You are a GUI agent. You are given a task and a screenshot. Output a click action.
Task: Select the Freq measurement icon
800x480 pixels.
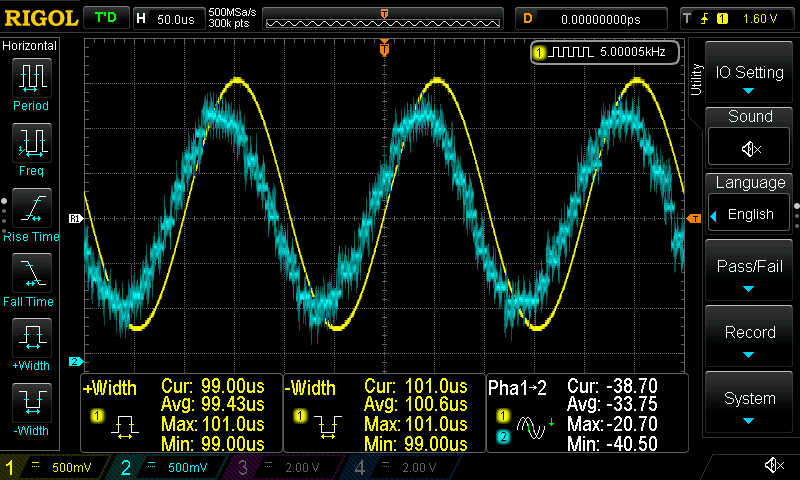[x=31, y=143]
